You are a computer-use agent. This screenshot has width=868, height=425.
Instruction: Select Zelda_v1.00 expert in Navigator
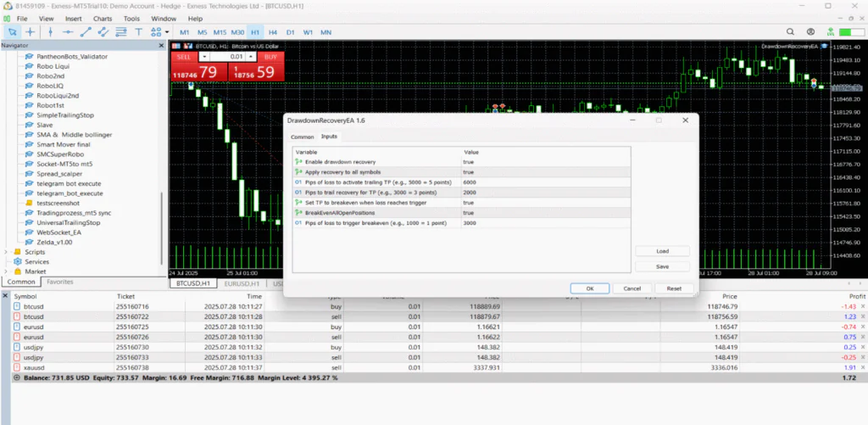pos(54,242)
